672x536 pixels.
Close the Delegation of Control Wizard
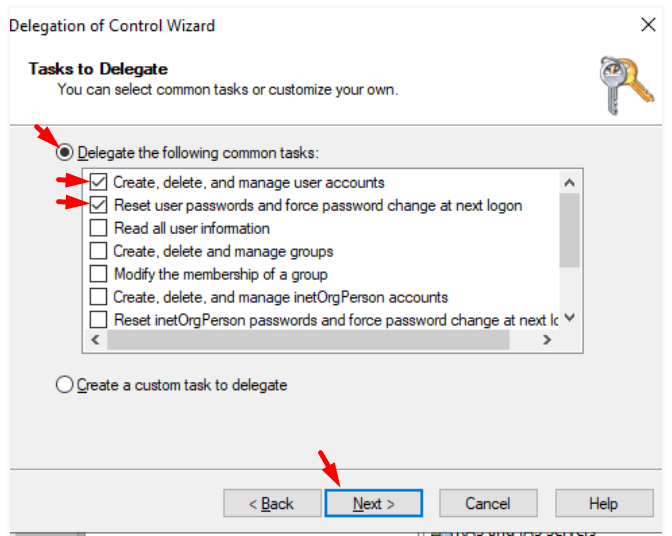click(647, 26)
